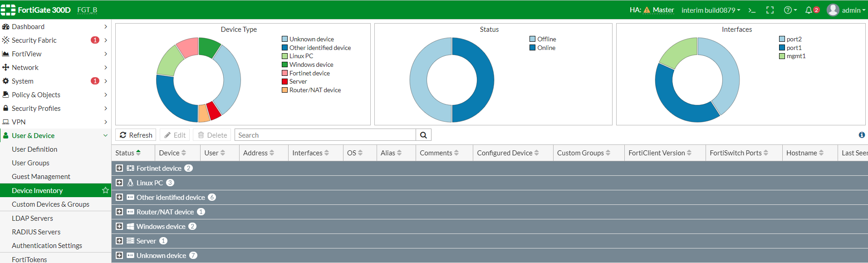
Task: Click the search magnifier button
Action: pyautogui.click(x=423, y=135)
